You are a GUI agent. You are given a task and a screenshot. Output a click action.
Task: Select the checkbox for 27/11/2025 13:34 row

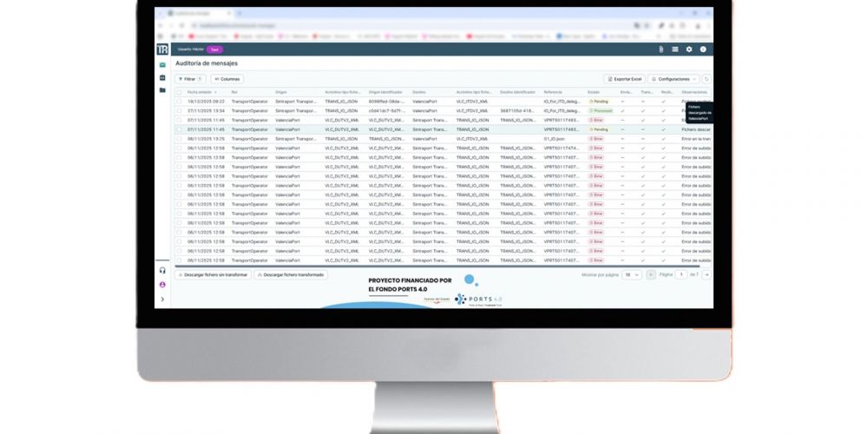point(180,110)
